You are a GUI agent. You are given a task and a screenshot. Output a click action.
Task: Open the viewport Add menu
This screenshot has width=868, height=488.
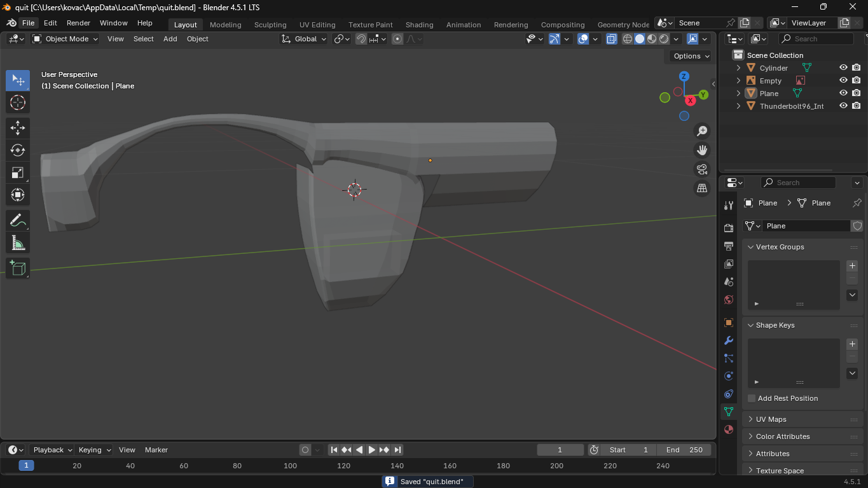click(170, 39)
